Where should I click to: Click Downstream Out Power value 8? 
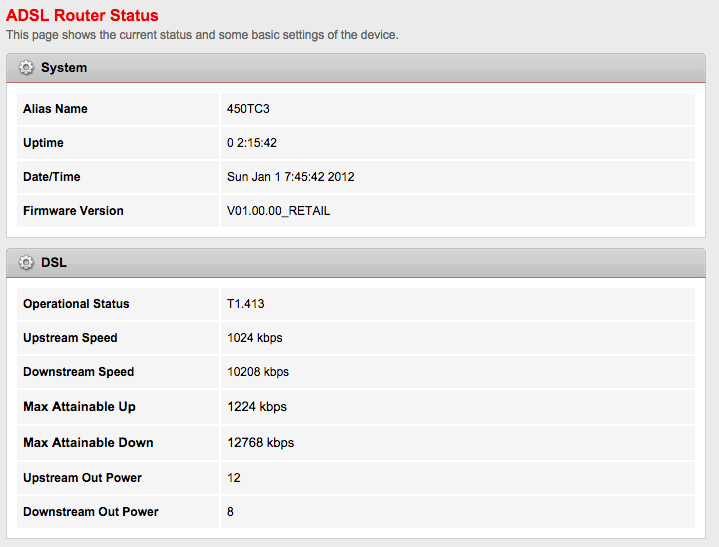tap(230, 512)
